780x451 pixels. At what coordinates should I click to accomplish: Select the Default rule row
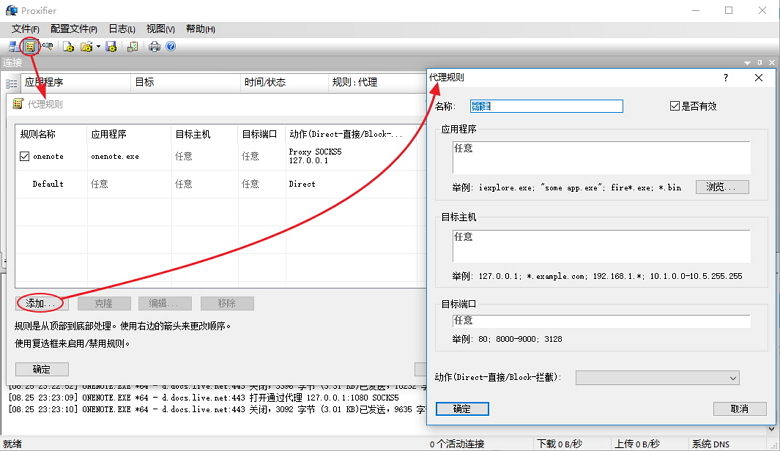(x=216, y=184)
